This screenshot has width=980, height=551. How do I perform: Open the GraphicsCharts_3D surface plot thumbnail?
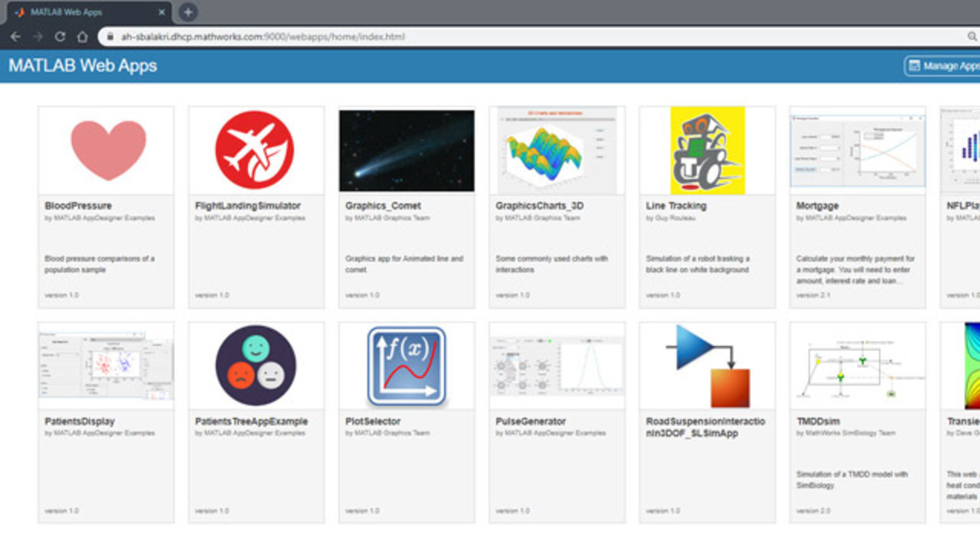(557, 150)
